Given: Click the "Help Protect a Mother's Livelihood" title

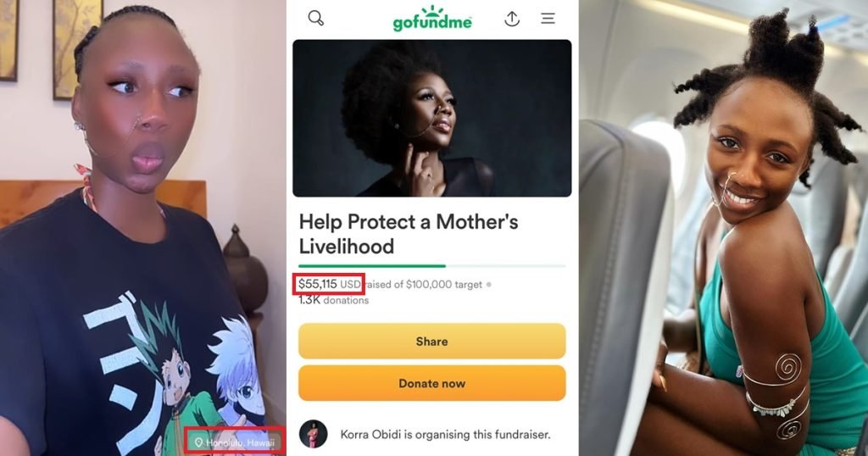Looking at the screenshot, I should click(x=408, y=233).
